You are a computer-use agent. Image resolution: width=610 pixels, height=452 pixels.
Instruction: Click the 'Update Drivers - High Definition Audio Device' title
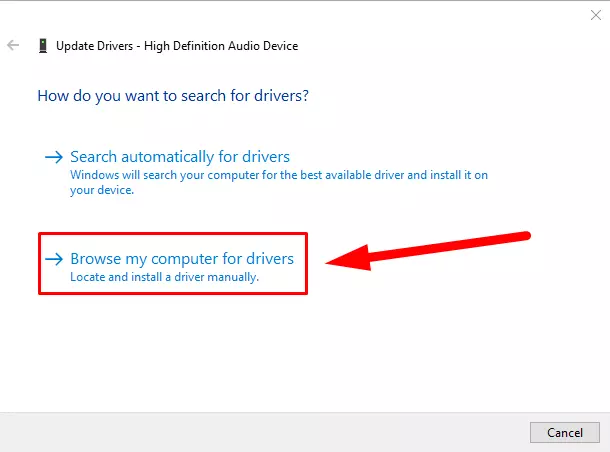pos(177,46)
